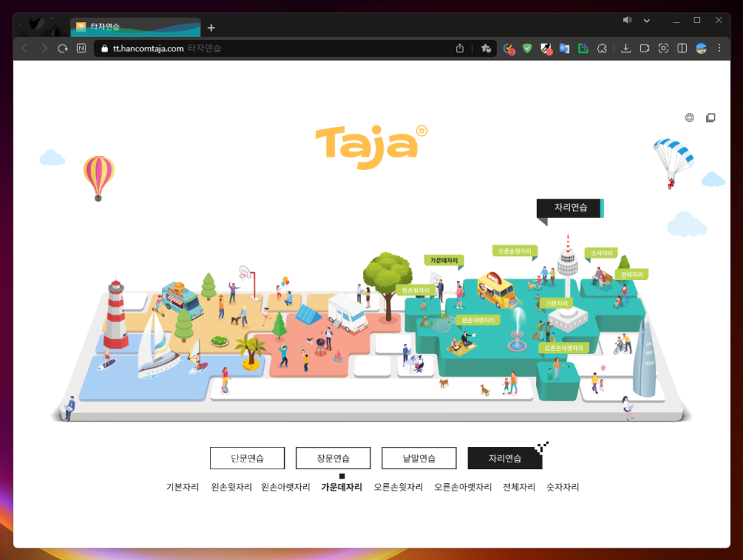This screenshot has height=560, width=743.
Task: Click the 장문연습 button
Action: coord(333,458)
